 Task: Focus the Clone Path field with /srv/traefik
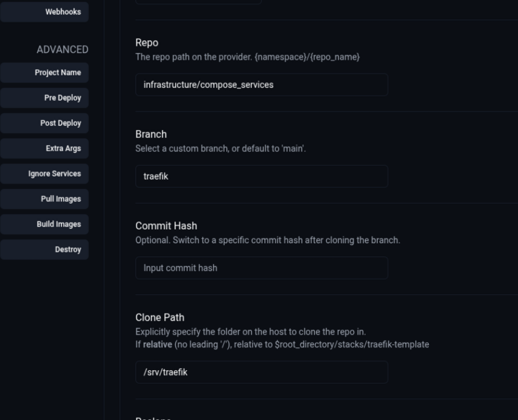[x=261, y=372]
